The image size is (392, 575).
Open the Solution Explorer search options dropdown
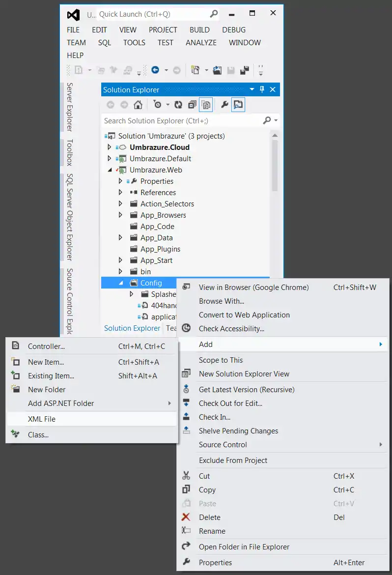(276, 120)
